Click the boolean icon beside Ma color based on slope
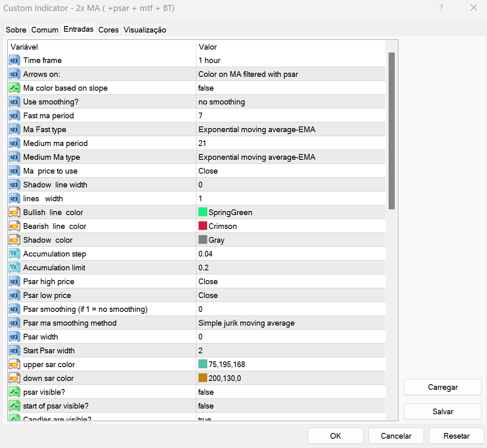 tap(14, 88)
